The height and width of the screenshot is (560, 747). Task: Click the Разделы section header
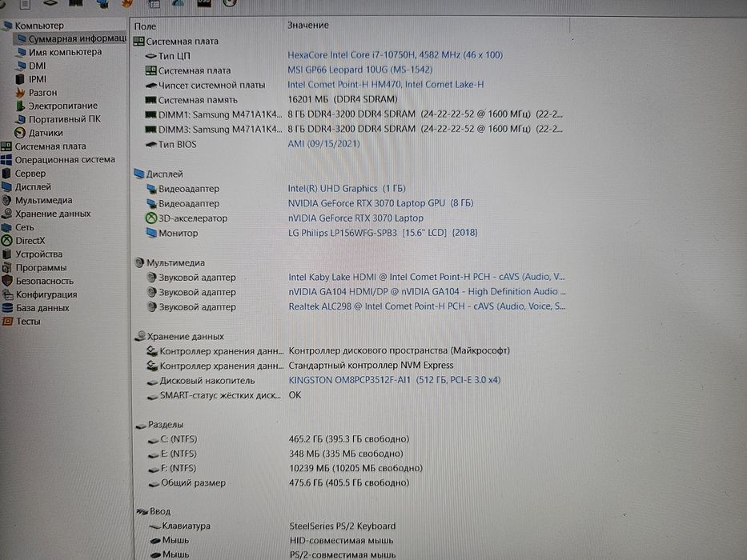click(159, 424)
